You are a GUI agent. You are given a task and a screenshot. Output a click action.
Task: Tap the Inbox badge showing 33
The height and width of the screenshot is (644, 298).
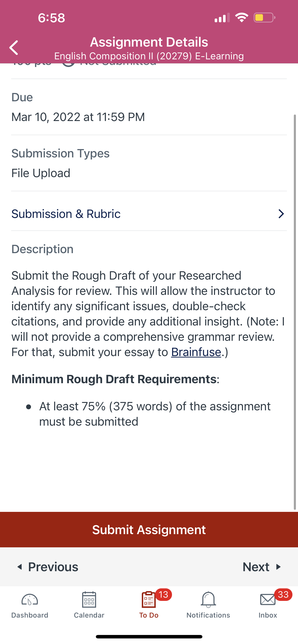coord(283,594)
